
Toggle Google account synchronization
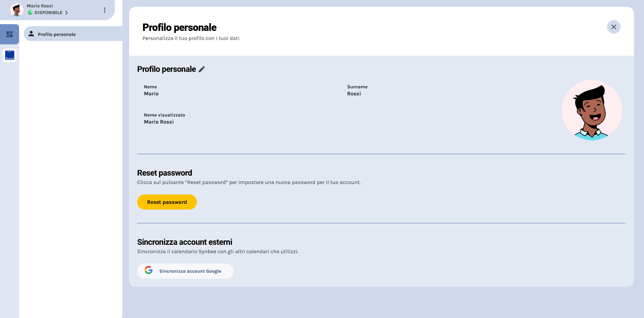185,271
